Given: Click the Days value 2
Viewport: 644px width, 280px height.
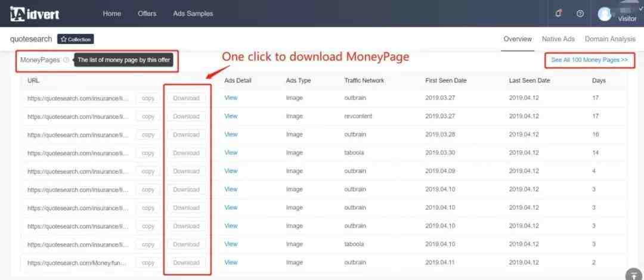Looking at the screenshot, I should click(x=594, y=262).
